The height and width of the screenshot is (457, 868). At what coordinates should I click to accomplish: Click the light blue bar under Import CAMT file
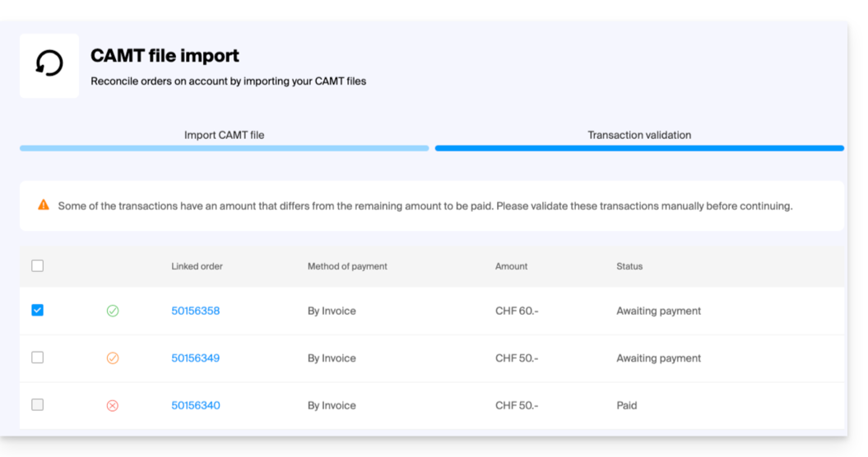coord(224,149)
